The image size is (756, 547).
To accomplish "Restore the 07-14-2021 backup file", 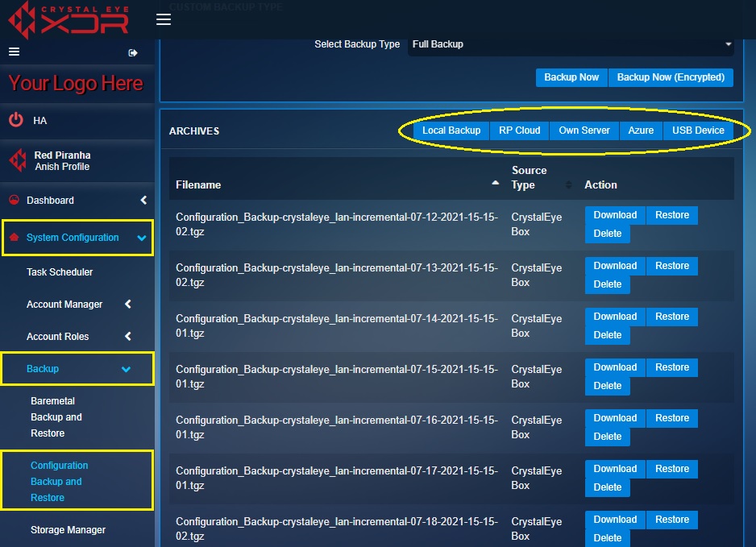I will [672, 317].
